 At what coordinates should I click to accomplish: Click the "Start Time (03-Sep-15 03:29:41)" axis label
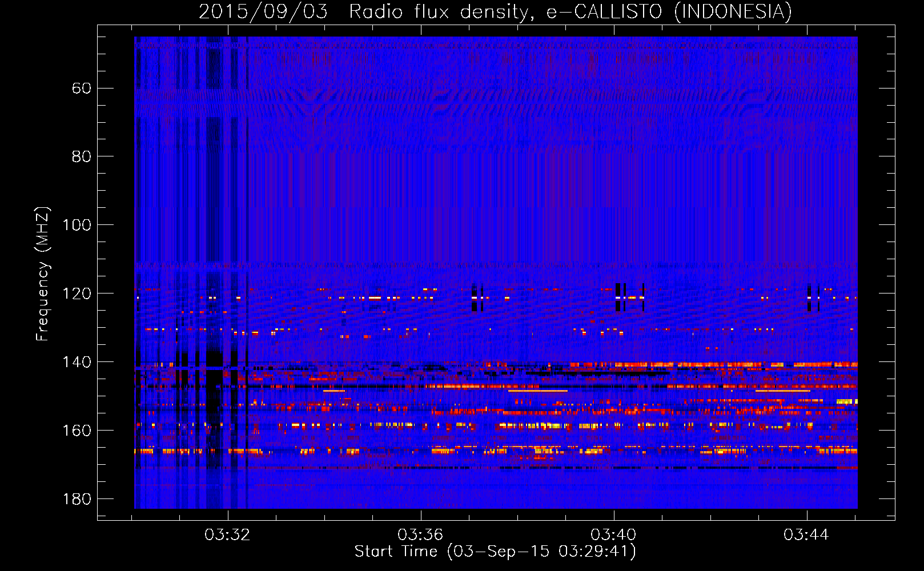[x=495, y=552]
